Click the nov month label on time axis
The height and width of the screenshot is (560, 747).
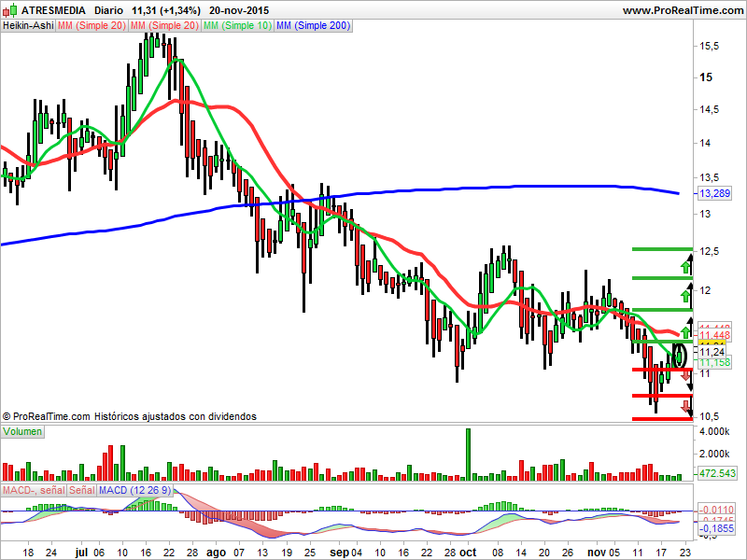pyautogui.click(x=597, y=553)
